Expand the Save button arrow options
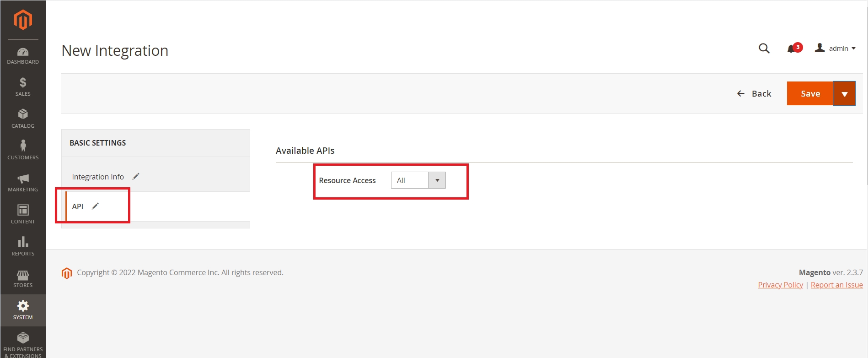868x358 pixels. 844,94
